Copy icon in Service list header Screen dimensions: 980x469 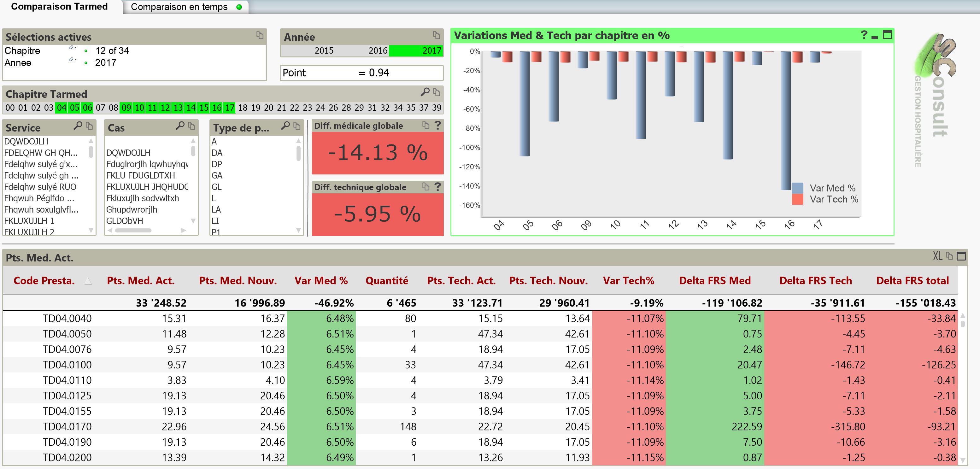pos(89,126)
